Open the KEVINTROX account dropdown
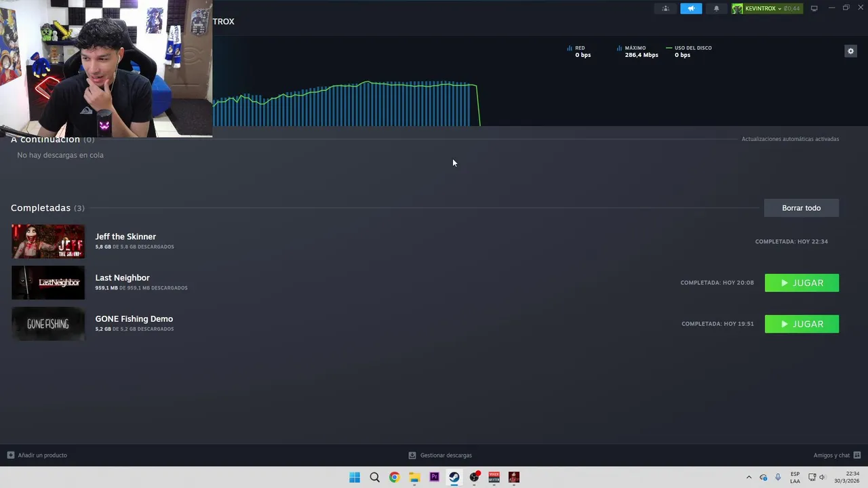The image size is (868, 488). coord(767,8)
